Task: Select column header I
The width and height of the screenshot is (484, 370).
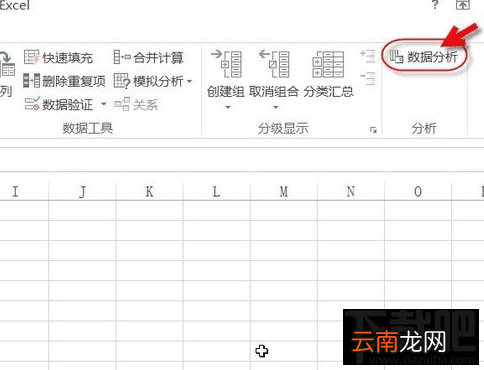Action: [15, 191]
